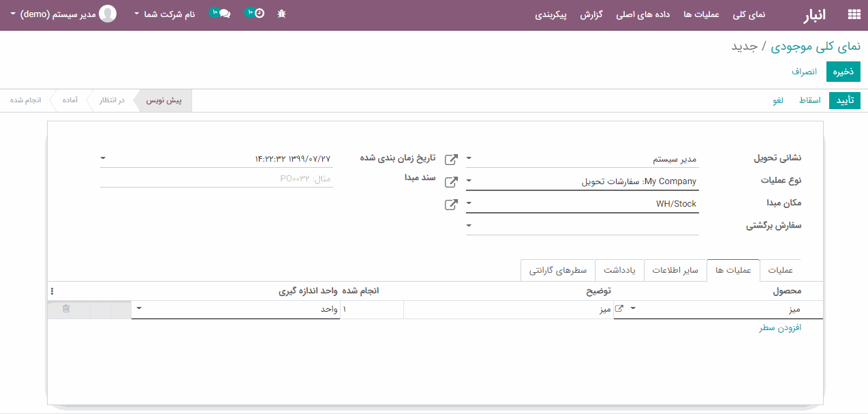
Task: Expand the نشانی تحویل dropdown
Action: (x=469, y=158)
